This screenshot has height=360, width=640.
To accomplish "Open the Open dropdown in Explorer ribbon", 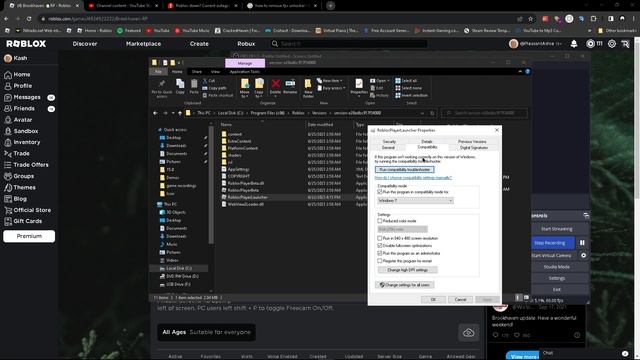I will [379, 81].
